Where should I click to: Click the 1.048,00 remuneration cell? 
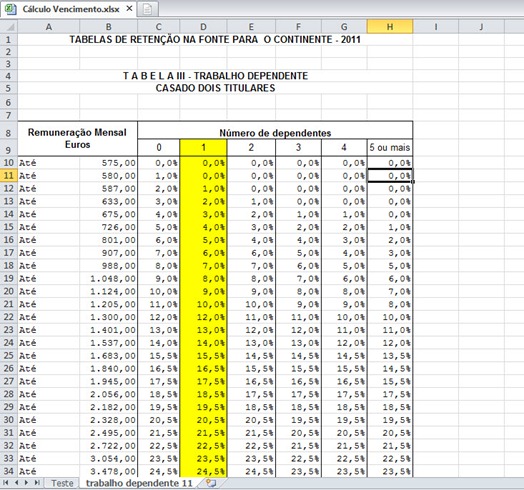coord(109,279)
